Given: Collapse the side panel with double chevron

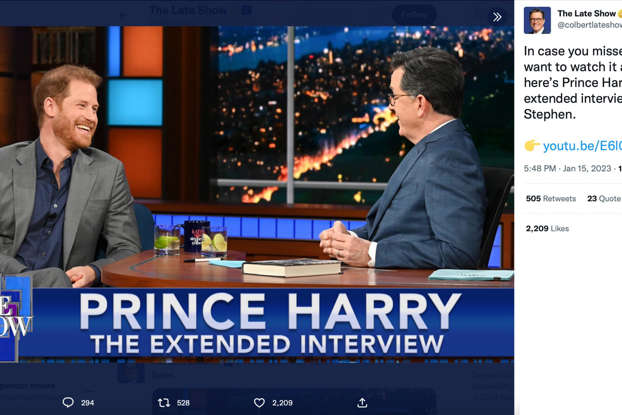Looking at the screenshot, I should [x=497, y=17].
